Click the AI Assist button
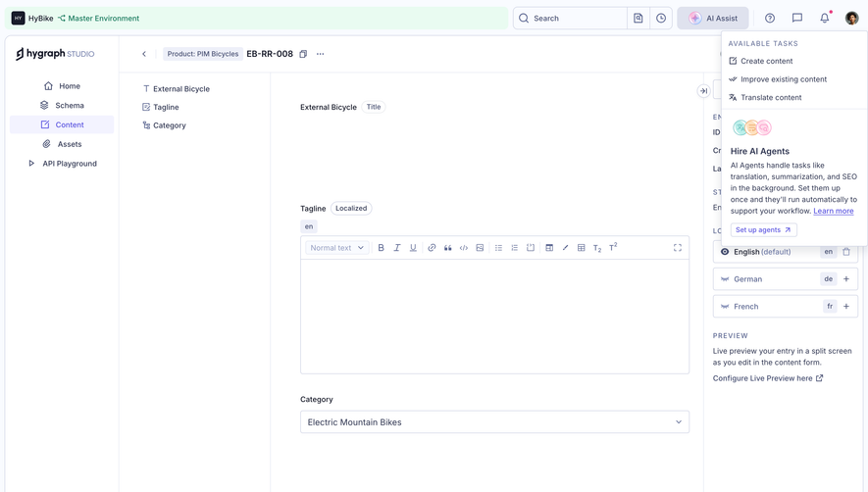The image size is (868, 492). click(713, 19)
